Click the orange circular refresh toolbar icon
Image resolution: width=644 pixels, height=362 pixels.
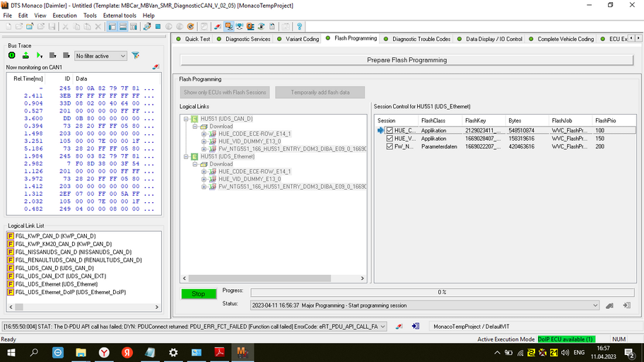coord(191,27)
